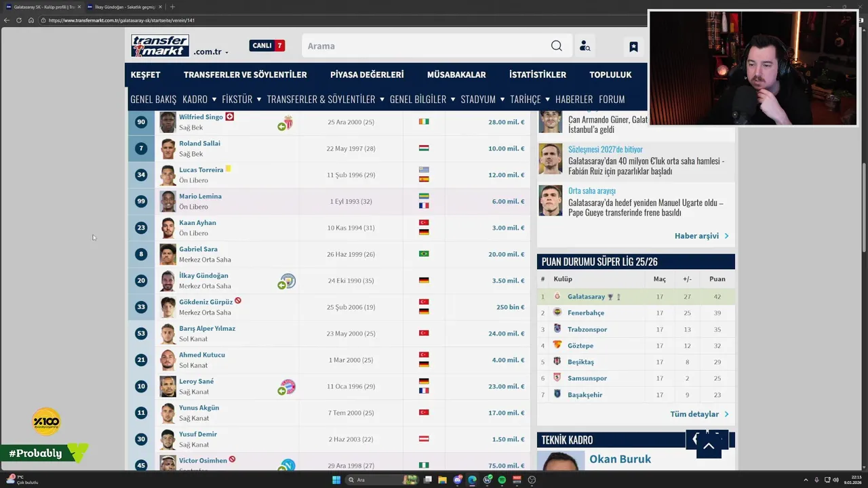Viewport: 868px width, 488px height.
Task: Open the TOPLULUK menu
Action: [610, 75]
